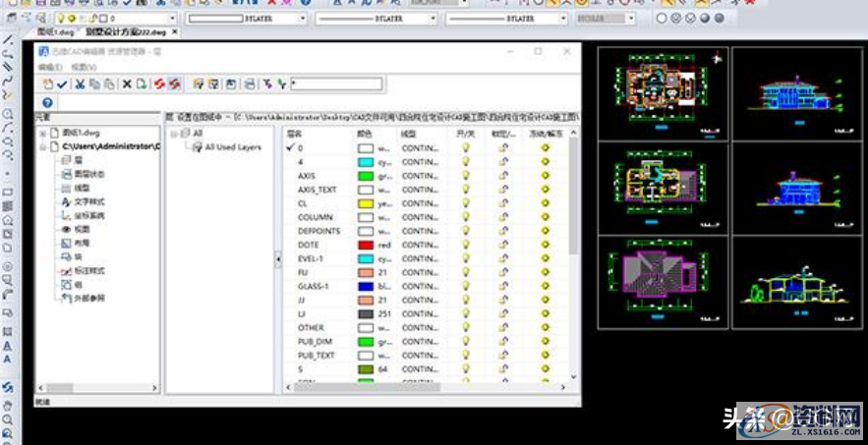Select All Used Layers filter
868x445 pixels.
pos(232,146)
